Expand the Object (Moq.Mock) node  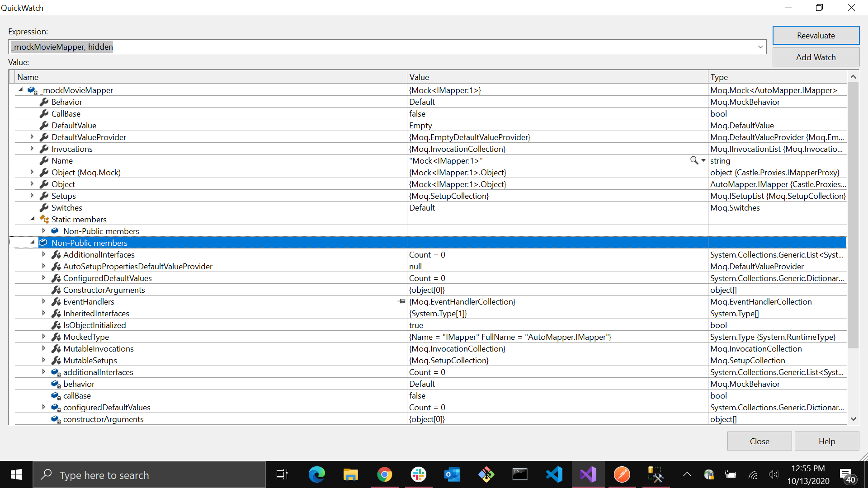click(32, 172)
